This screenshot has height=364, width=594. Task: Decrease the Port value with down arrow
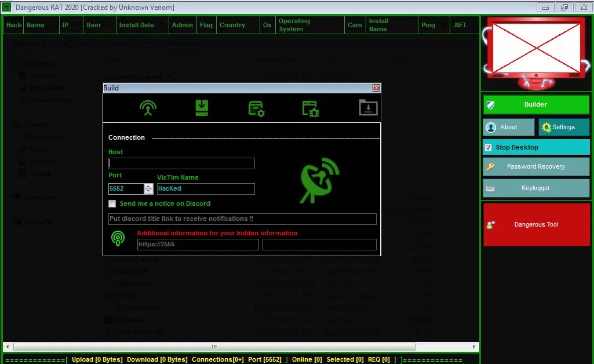(148, 191)
